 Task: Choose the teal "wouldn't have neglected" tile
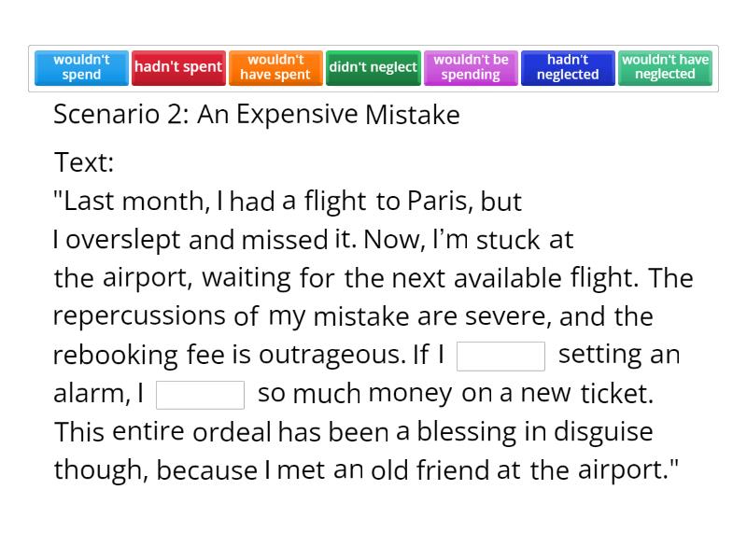665,67
